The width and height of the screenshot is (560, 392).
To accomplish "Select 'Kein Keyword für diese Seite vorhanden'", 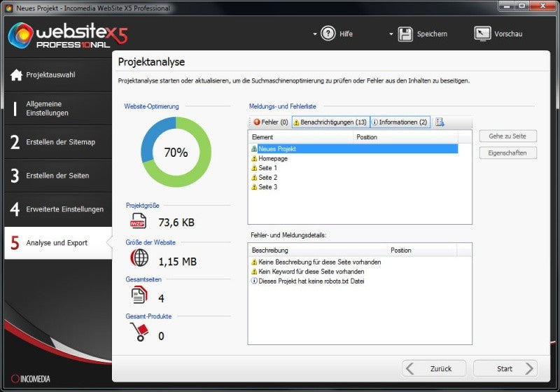I will (311, 272).
